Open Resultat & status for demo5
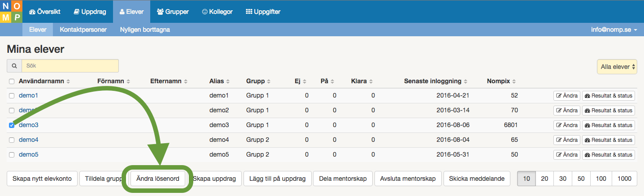This screenshot has width=644, height=196. (x=608, y=155)
